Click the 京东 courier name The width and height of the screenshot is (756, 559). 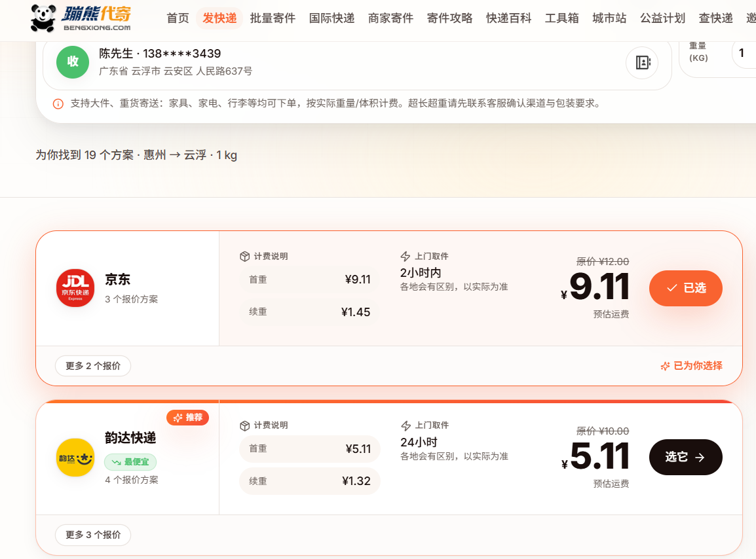coord(118,279)
